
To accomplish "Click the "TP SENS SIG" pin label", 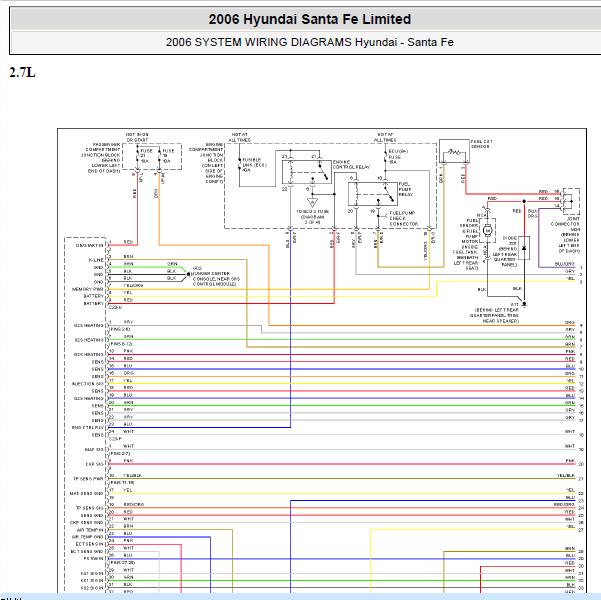I will (x=90, y=508).
